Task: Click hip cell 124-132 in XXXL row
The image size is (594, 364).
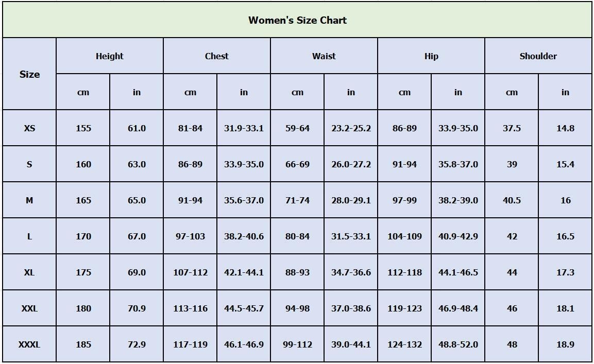Action: coord(404,344)
